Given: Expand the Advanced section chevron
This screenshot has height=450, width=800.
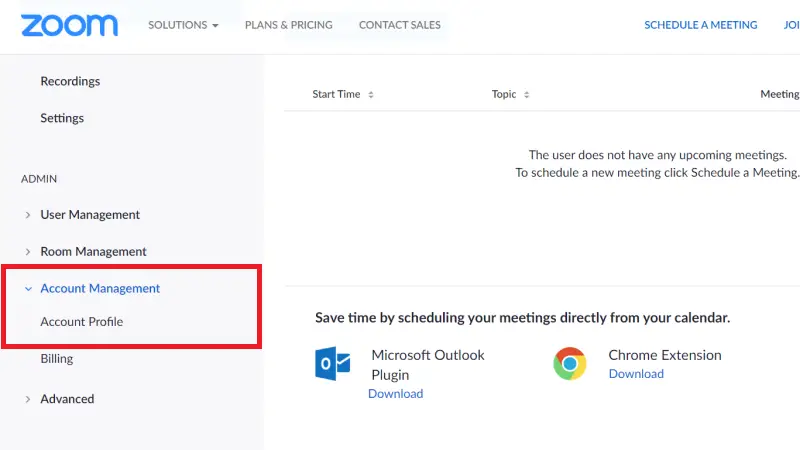Looking at the screenshot, I should coord(28,399).
